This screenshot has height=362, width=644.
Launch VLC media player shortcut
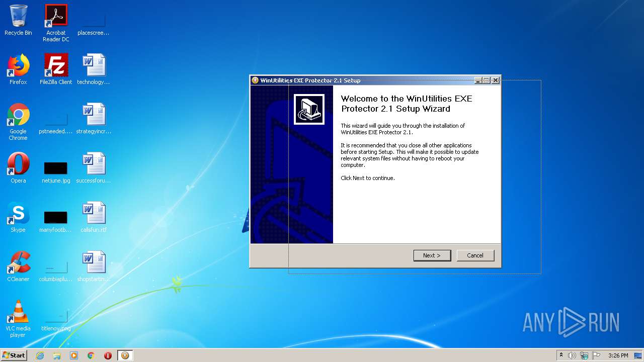coord(18,319)
